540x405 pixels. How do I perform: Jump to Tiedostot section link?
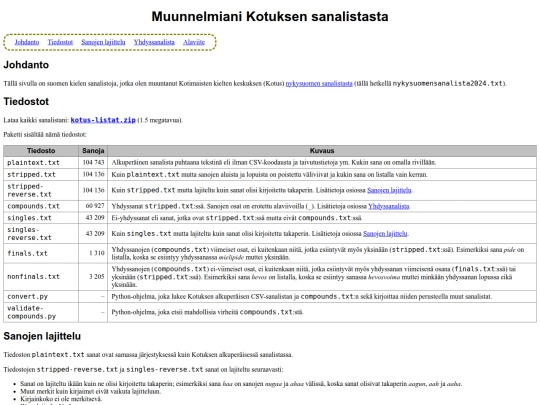[60, 42]
